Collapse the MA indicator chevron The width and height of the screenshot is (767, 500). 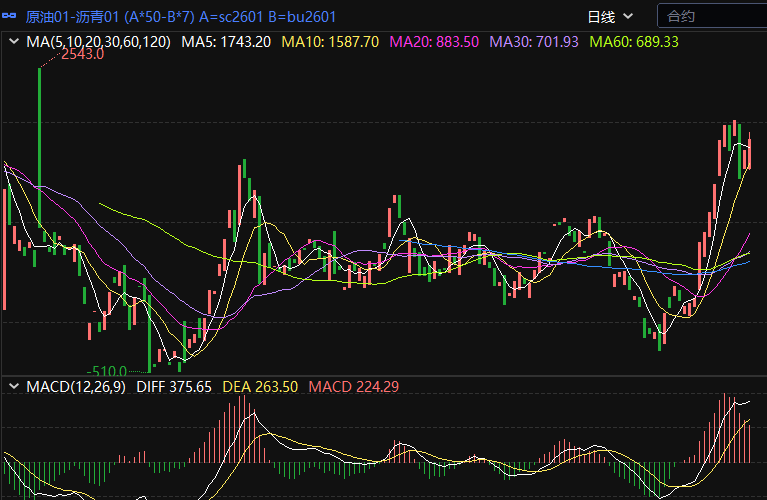[x=14, y=42]
